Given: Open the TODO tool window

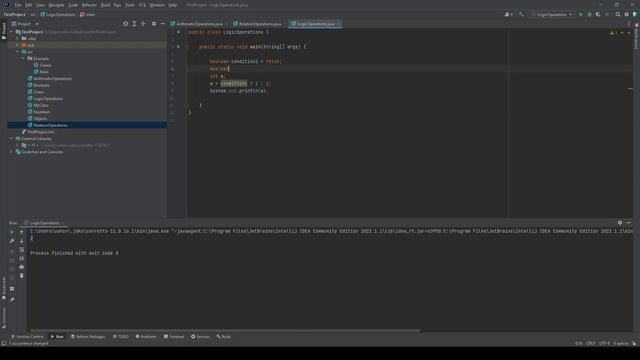Looking at the screenshot, I should click(120, 337).
